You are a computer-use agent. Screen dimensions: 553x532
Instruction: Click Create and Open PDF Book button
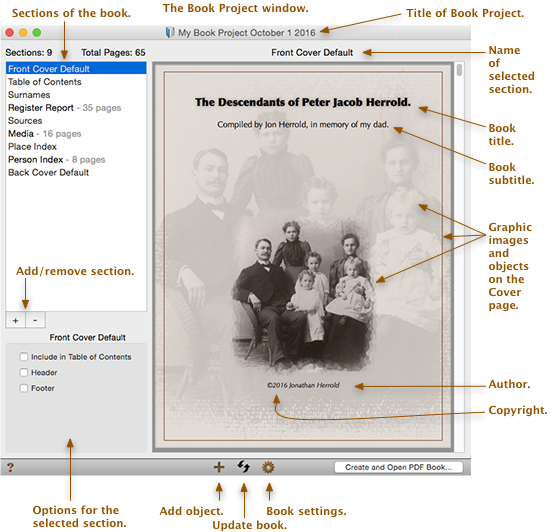[x=399, y=467]
